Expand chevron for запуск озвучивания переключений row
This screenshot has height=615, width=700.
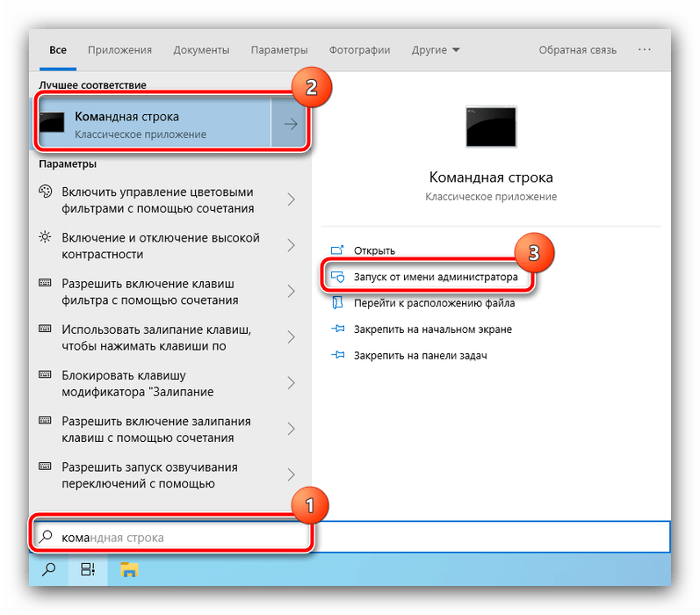click(291, 474)
